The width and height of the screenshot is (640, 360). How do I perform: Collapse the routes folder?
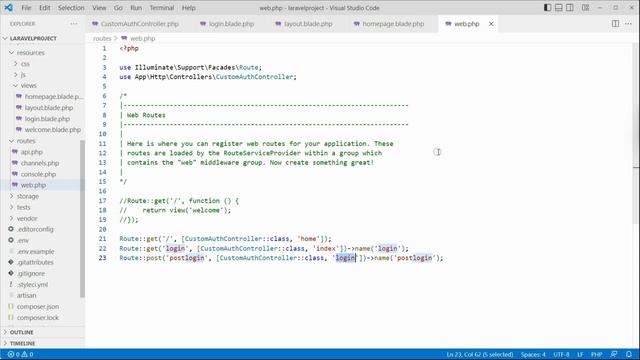pyautogui.click(x=26, y=141)
